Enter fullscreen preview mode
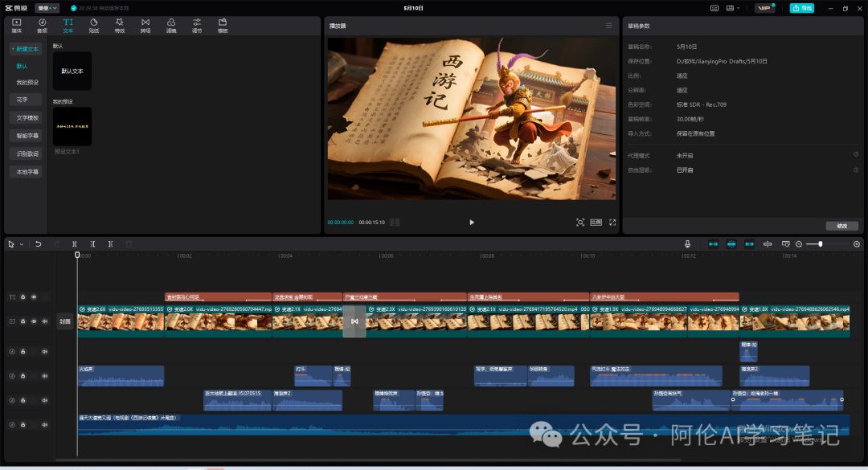Screen dimensions: 868x470 coord(612,223)
